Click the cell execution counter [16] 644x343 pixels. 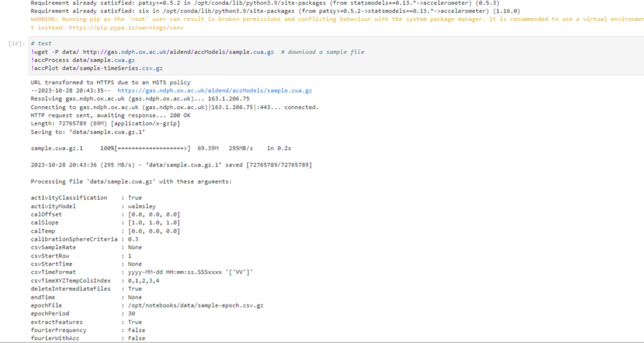pyautogui.click(x=17, y=44)
